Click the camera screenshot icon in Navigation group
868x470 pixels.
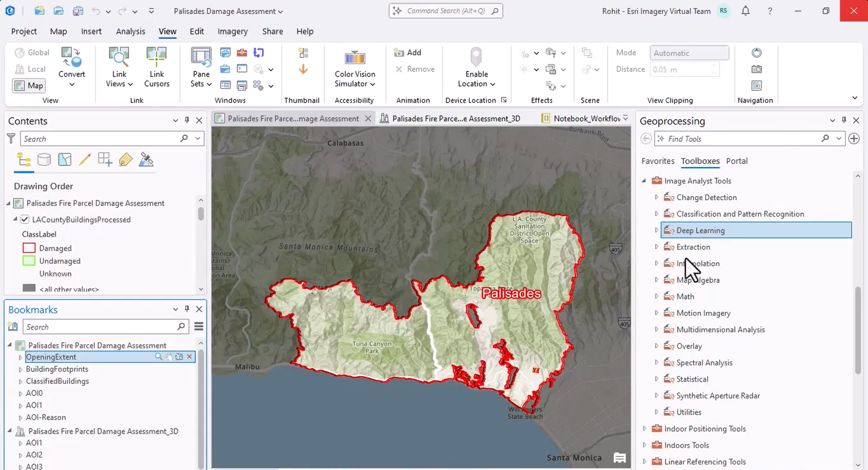756,69
